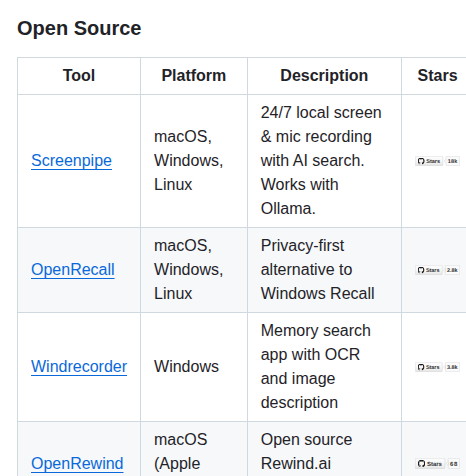
Task: Open the OpenRecall tool link
Action: [73, 270]
